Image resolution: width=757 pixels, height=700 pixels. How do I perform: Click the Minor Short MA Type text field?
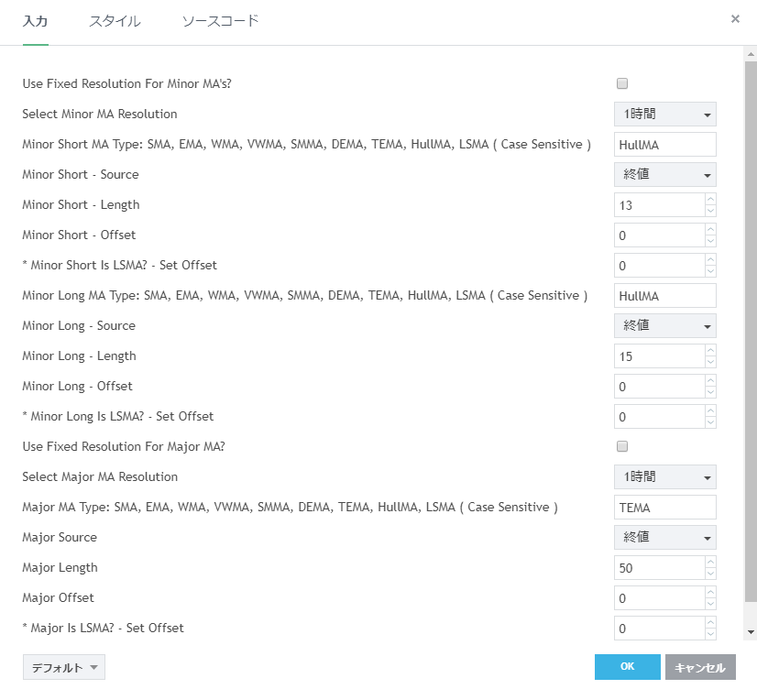point(664,145)
